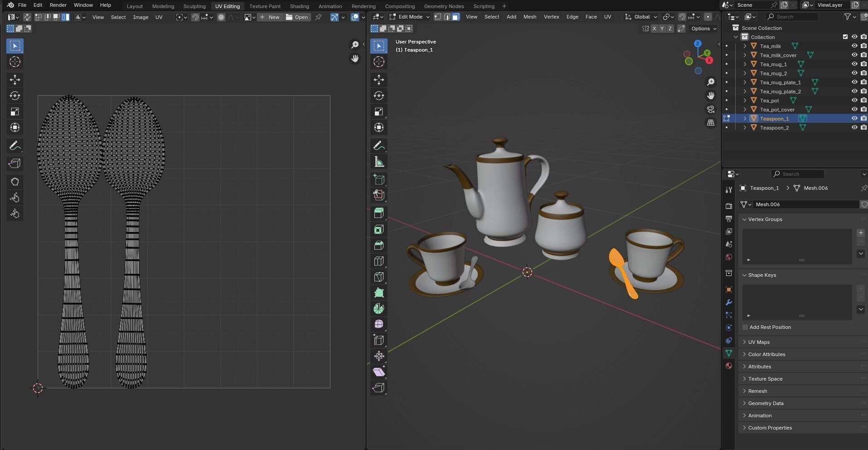Screen dimensions: 868x450
Task: Select the Extrude Region tool in 3D viewport
Action: [379, 213]
